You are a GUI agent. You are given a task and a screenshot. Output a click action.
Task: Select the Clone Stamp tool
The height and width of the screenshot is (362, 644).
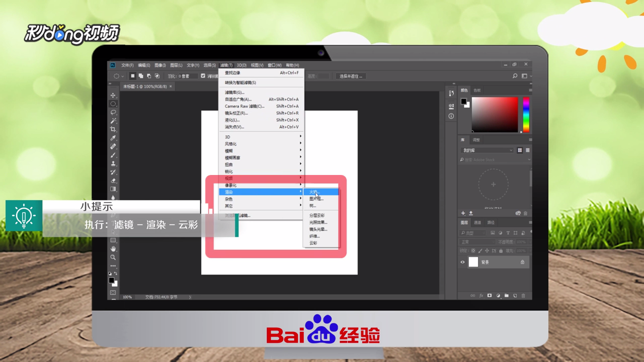113,164
